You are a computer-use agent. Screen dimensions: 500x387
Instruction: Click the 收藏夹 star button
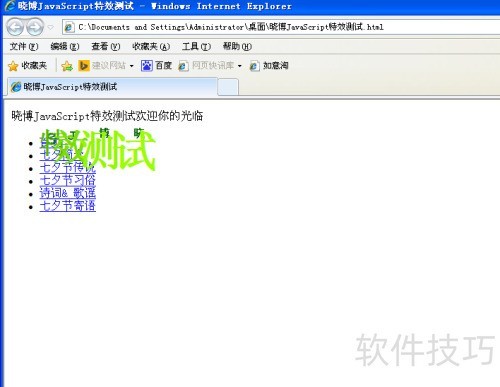tap(27, 66)
